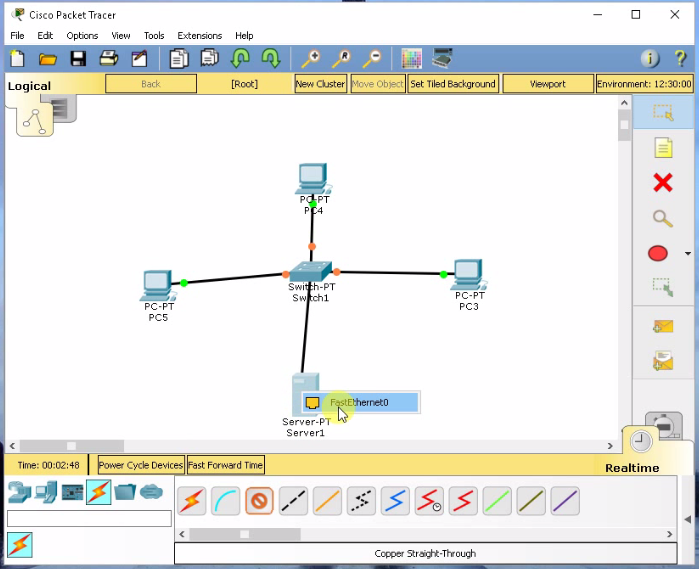Click the Power Cycle Devices button
Screen dimensions: 699x569
[140, 465]
